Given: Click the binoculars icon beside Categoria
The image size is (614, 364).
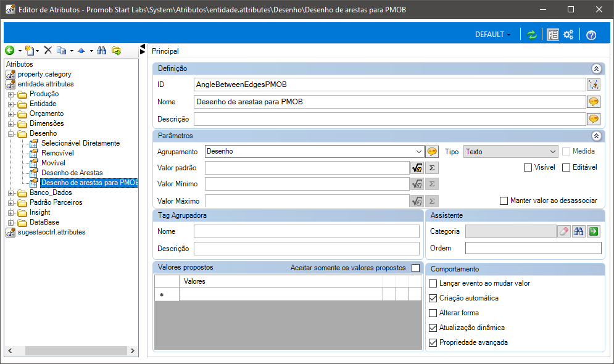Looking at the screenshot, I should coord(578,231).
